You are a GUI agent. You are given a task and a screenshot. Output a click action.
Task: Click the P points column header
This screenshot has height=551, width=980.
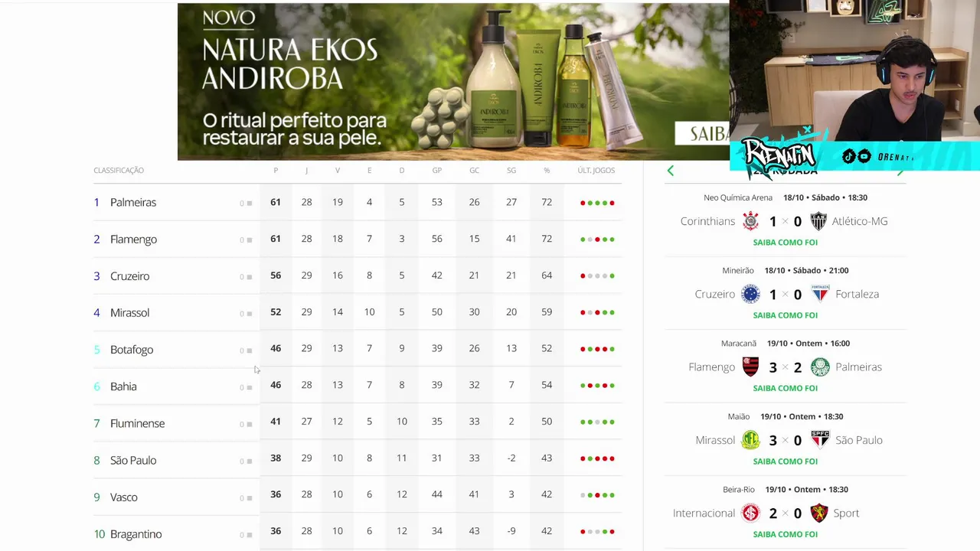click(276, 170)
